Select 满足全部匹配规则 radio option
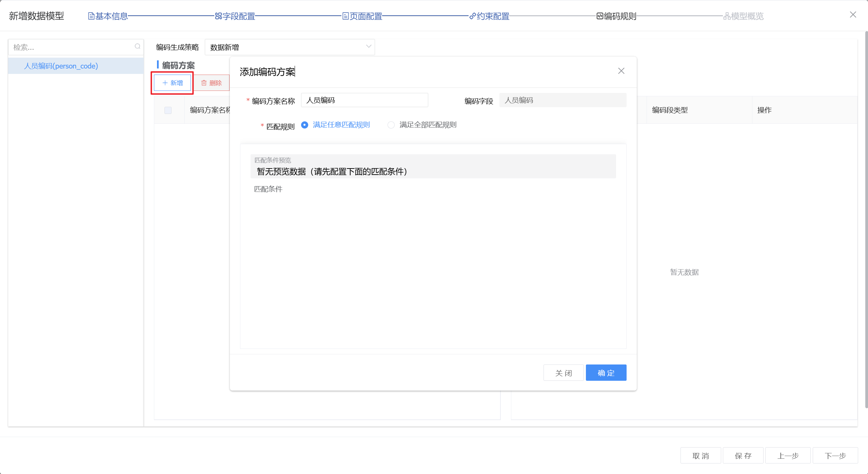 pos(391,125)
